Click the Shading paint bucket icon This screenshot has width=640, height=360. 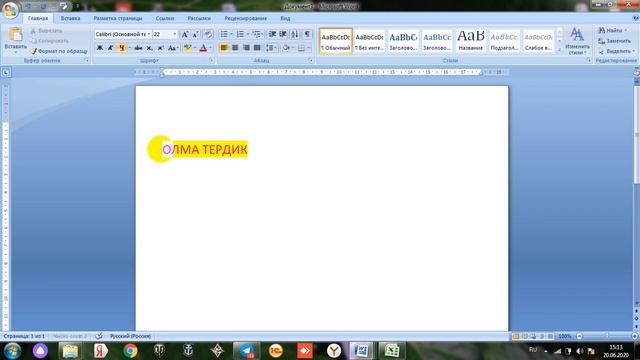tap(286, 48)
